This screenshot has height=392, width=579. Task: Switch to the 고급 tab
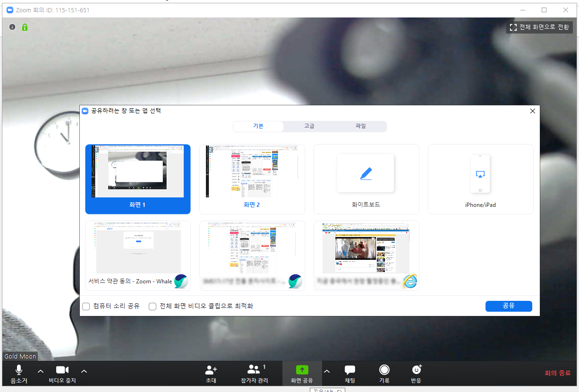pyautogui.click(x=309, y=126)
